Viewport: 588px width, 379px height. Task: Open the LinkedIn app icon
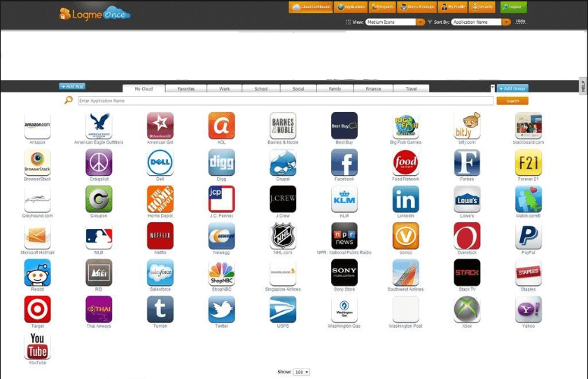coord(406,199)
